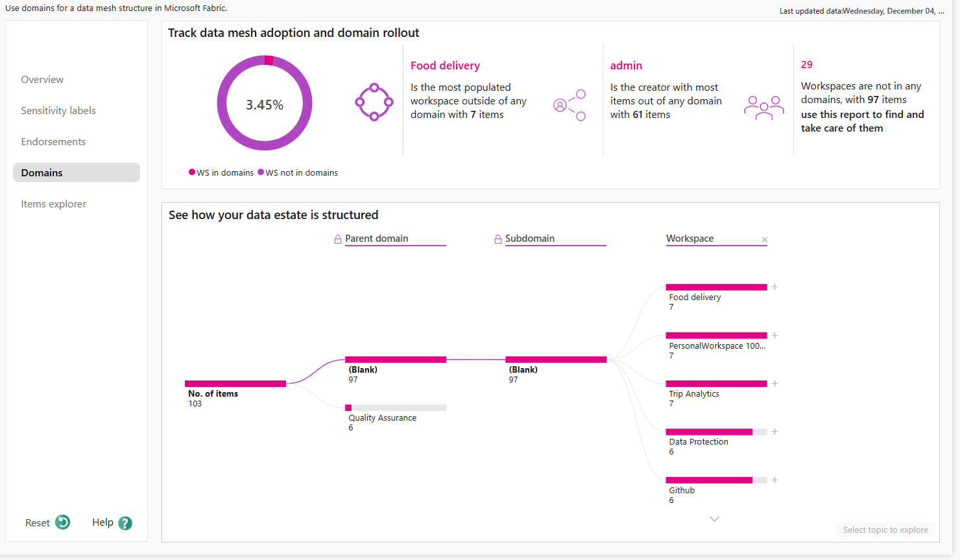The width and height of the screenshot is (960, 560).
Task: Click the Select topic to explore button
Action: pos(885,530)
